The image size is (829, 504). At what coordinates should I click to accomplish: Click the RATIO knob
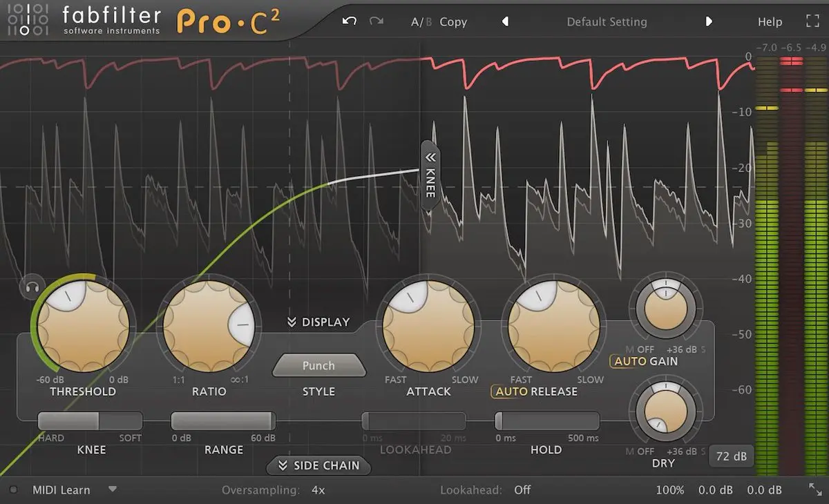[x=210, y=324]
